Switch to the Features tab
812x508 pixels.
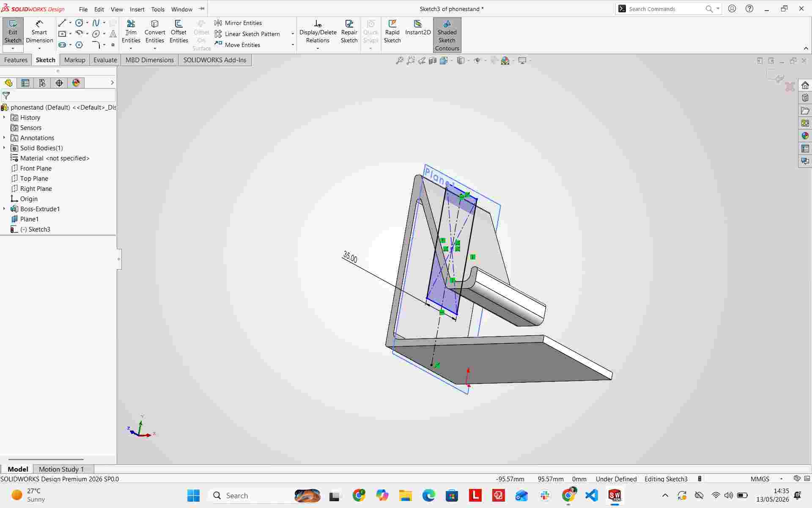(16, 60)
